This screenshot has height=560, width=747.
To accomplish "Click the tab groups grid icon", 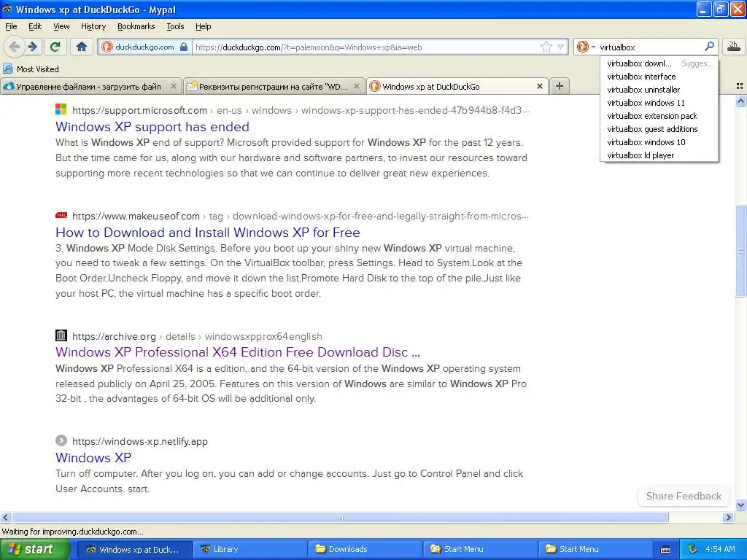I will pyautogui.click(x=740, y=86).
